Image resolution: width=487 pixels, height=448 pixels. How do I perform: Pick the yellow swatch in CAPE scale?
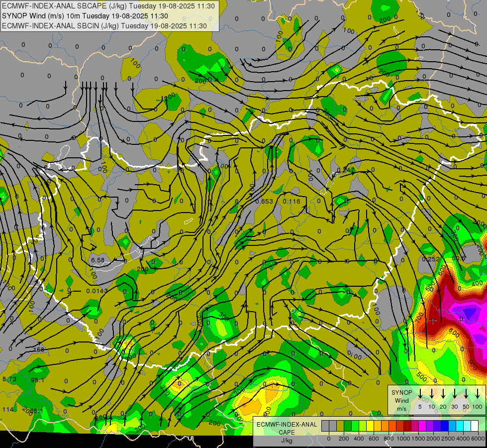coord(370,426)
